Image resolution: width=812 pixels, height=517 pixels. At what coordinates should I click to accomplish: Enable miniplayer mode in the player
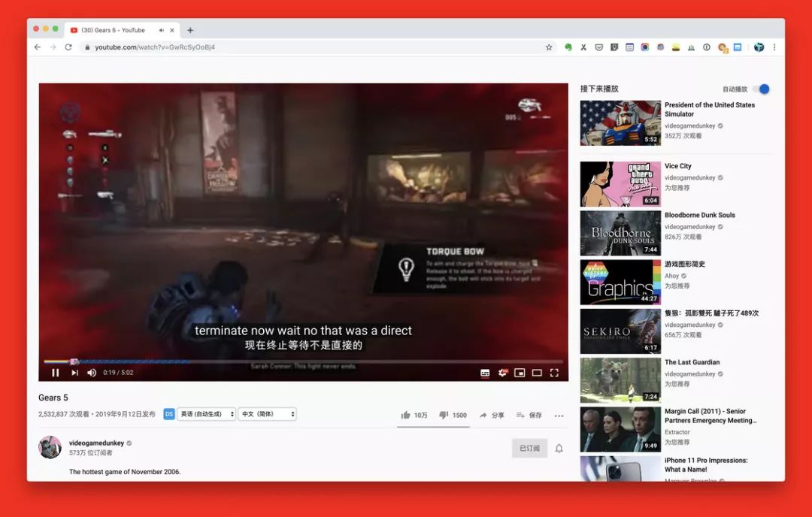tap(520, 373)
